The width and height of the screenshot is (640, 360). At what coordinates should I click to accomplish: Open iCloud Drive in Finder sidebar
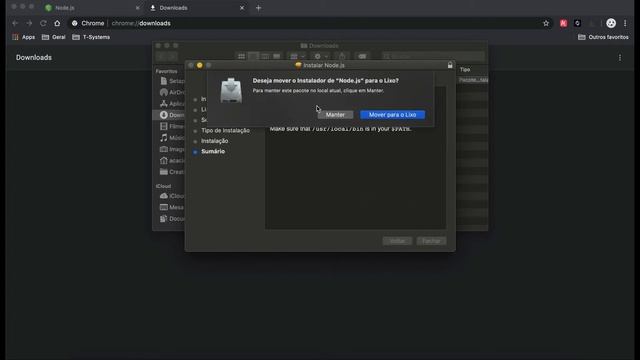tap(171, 196)
